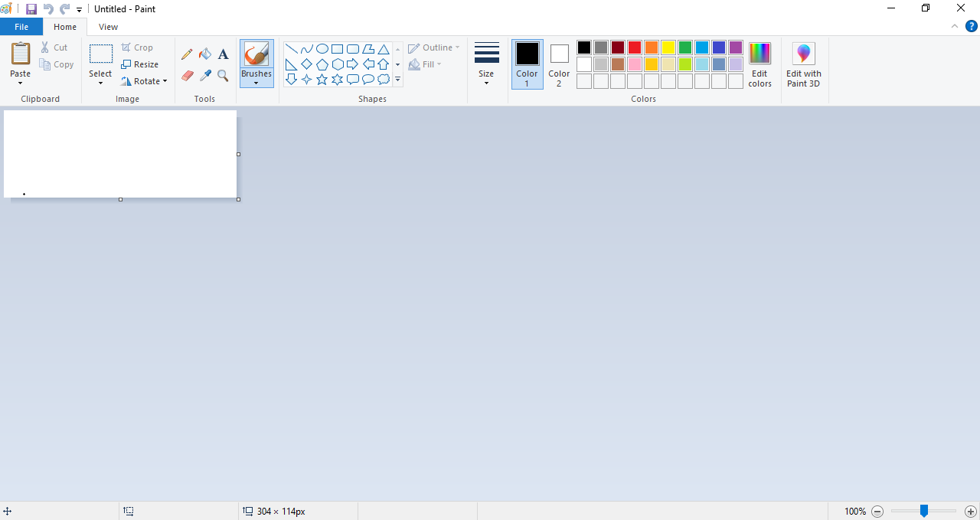Pick the Eraser tool
This screenshot has width=980, height=520.
pos(187,76)
